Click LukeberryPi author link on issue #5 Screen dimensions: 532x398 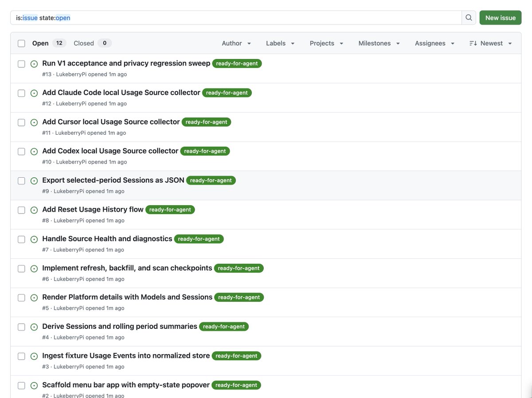pos(69,308)
